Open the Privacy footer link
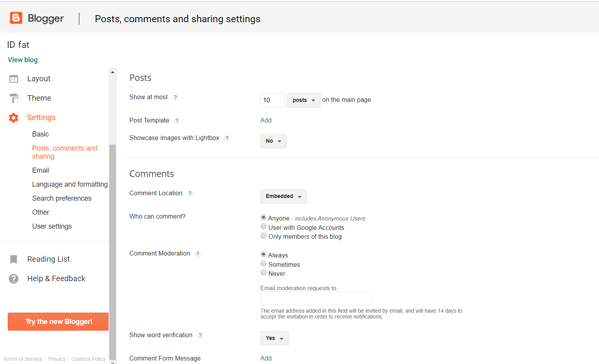This screenshot has width=599, height=364. coord(57,359)
